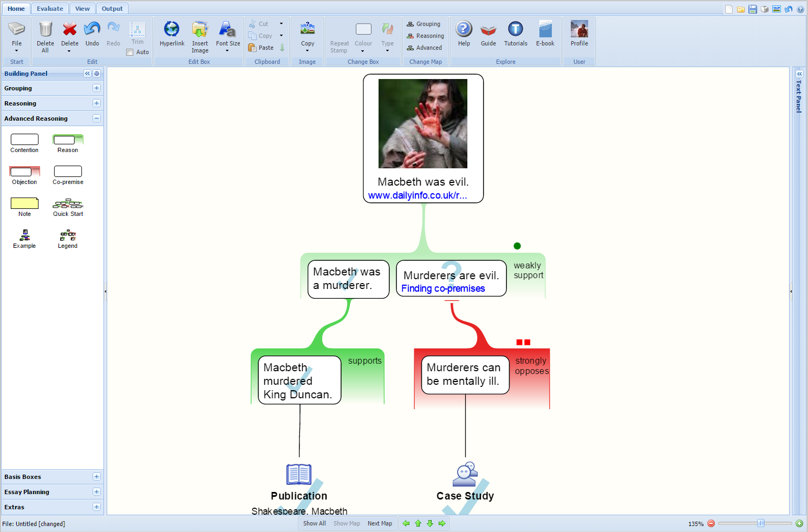Expand the Extras section
Image resolution: width=808 pixels, height=532 pixels.
96,507
